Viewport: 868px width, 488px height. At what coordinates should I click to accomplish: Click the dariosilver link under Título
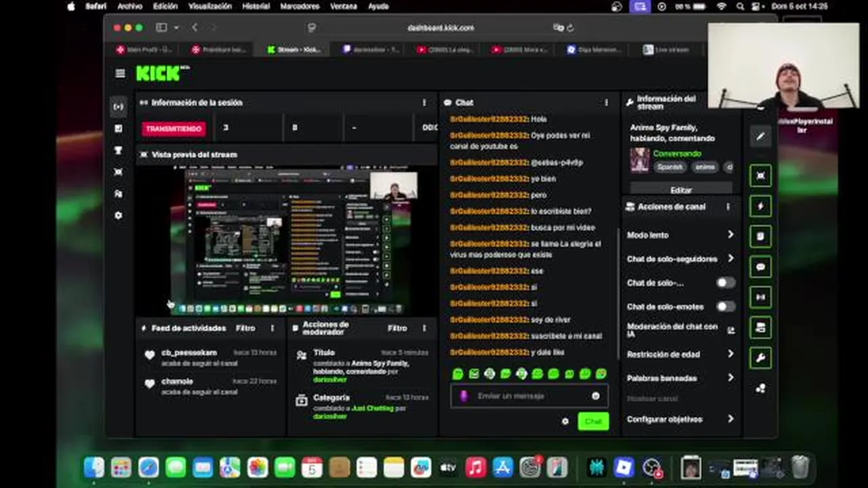(330, 380)
